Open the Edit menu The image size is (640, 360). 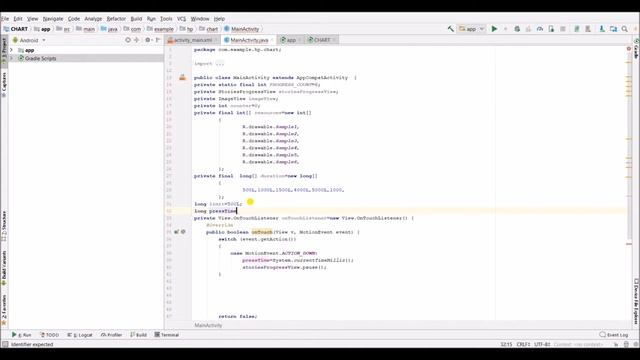18,19
